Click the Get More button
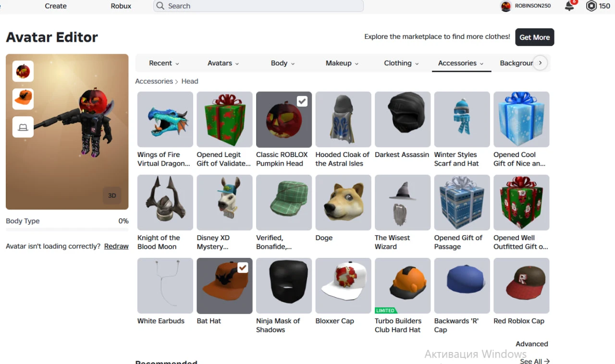 tap(535, 37)
